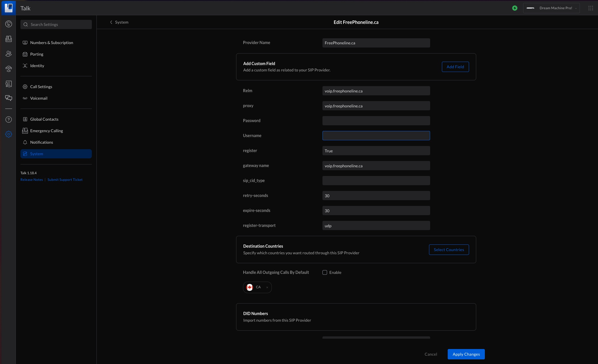Open the apps grid launcher icon
598x364 pixels.
(x=591, y=8)
